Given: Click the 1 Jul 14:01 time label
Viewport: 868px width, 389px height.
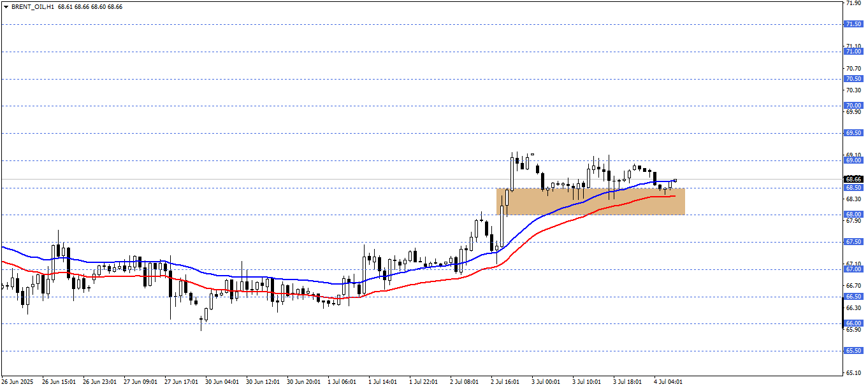Looking at the screenshot, I should coord(384,382).
